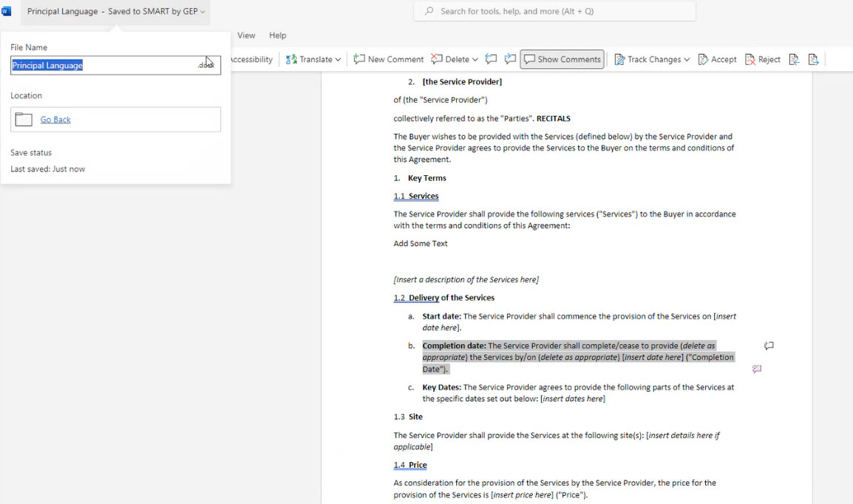Expand the Track Changes dropdown
This screenshot has height=504, width=853.
(x=687, y=59)
